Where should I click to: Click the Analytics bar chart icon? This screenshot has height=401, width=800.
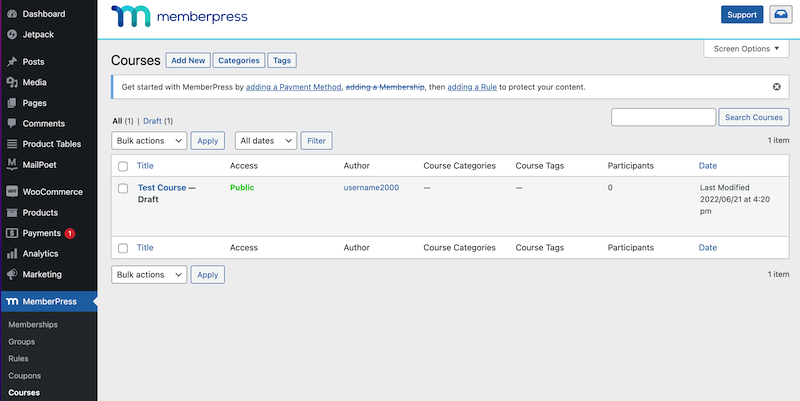coord(12,254)
